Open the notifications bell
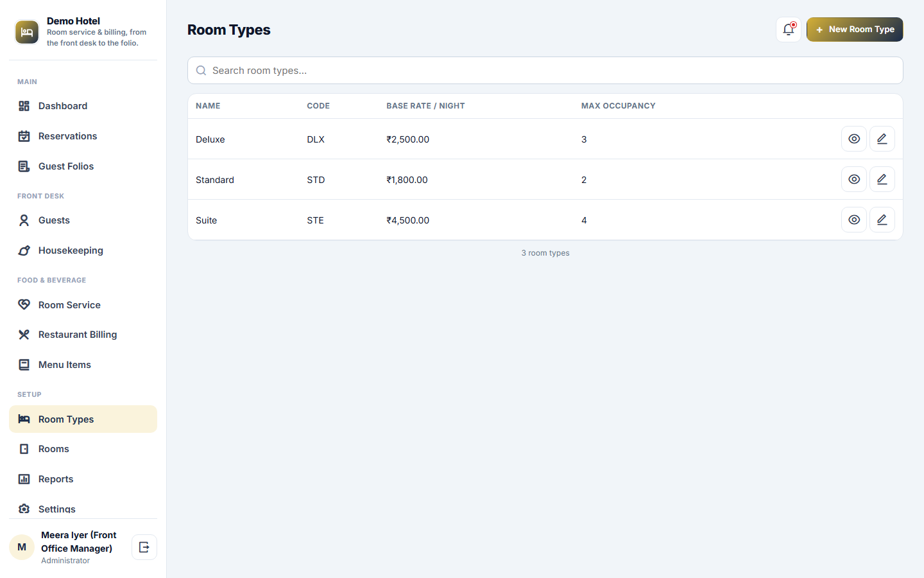The width and height of the screenshot is (924, 578). pyautogui.click(x=789, y=30)
